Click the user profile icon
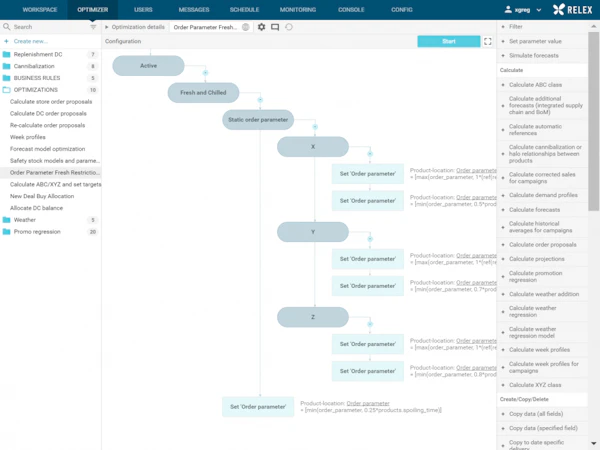 [x=508, y=10]
